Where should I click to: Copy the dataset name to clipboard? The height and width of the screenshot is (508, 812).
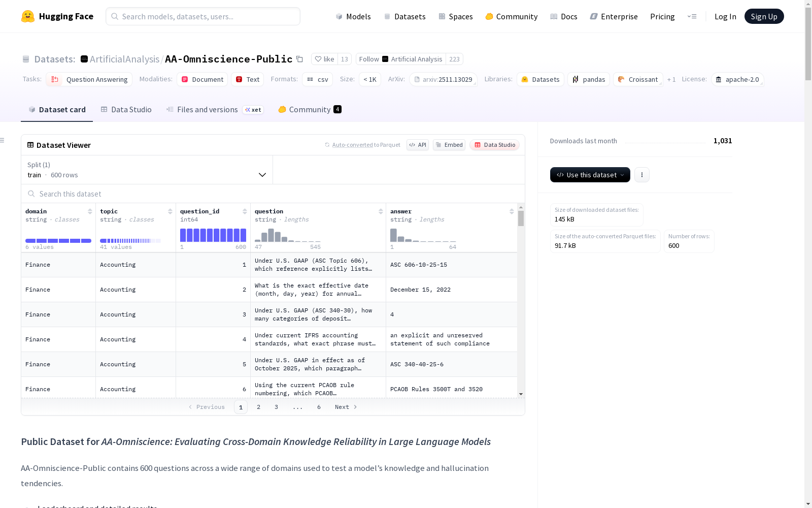click(x=299, y=59)
